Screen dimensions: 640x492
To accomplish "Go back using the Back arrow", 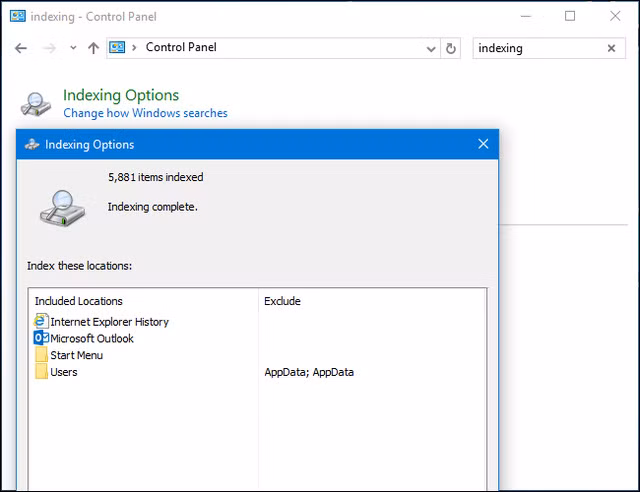I will pos(21,48).
